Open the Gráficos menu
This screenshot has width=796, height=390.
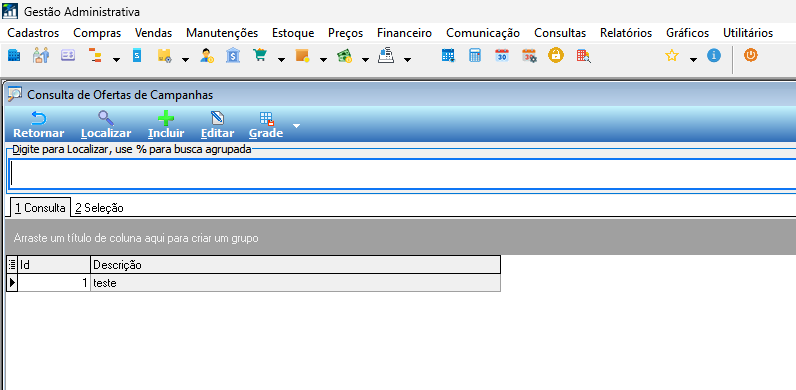point(687,33)
